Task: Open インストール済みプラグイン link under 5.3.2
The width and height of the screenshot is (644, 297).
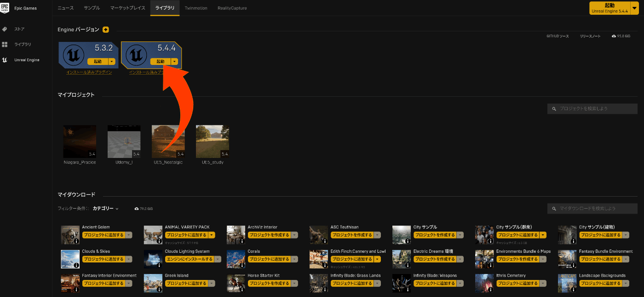Action: 89,72
